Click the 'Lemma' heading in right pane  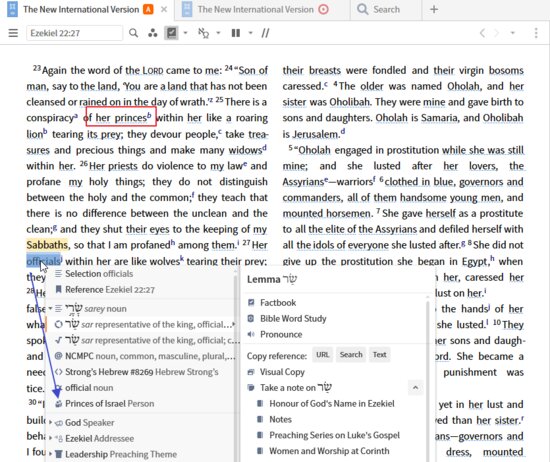click(263, 280)
